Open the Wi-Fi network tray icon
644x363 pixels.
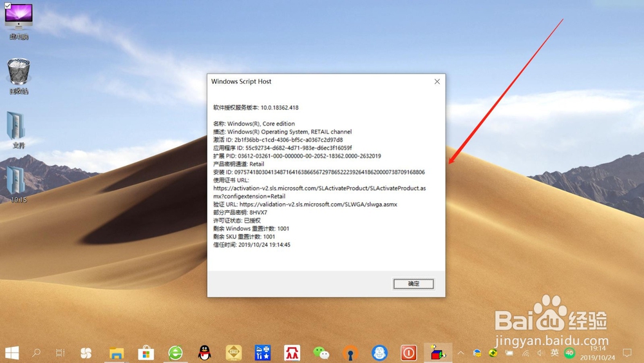526,353
